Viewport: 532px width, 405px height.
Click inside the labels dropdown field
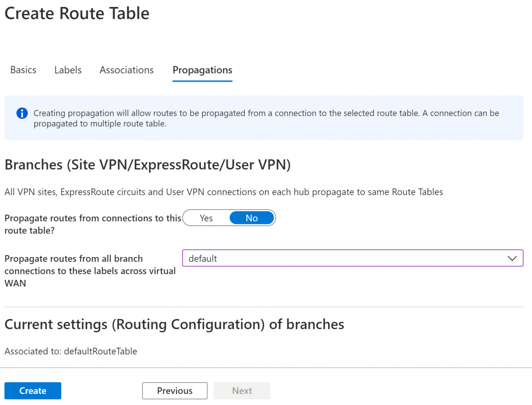click(312, 258)
